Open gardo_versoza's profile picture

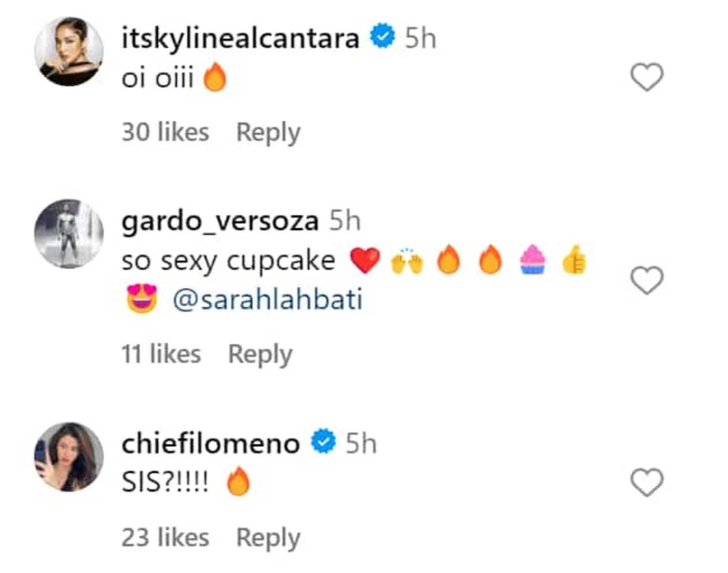(68, 233)
